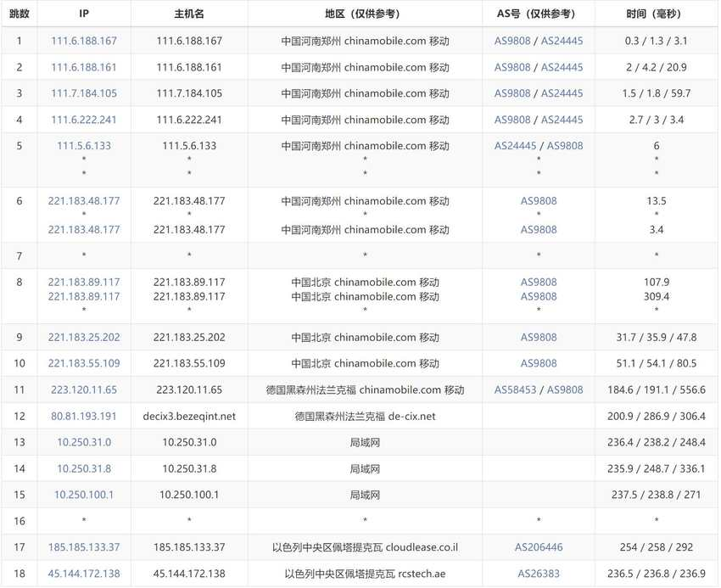Open AS9808 link in hop 4 row
This screenshot has height=588, width=721.
pos(512,120)
